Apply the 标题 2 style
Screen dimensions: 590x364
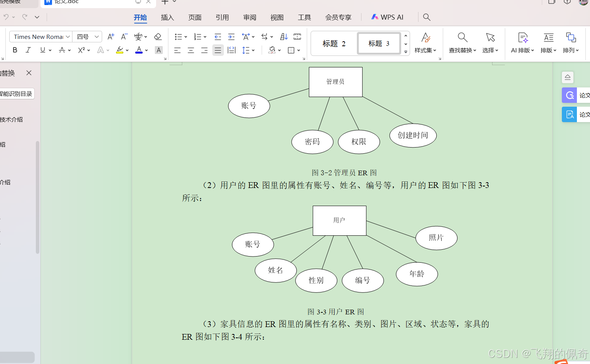tap(334, 44)
